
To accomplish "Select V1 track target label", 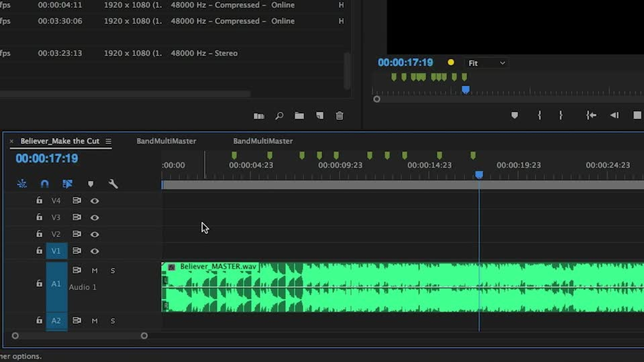I will point(56,251).
